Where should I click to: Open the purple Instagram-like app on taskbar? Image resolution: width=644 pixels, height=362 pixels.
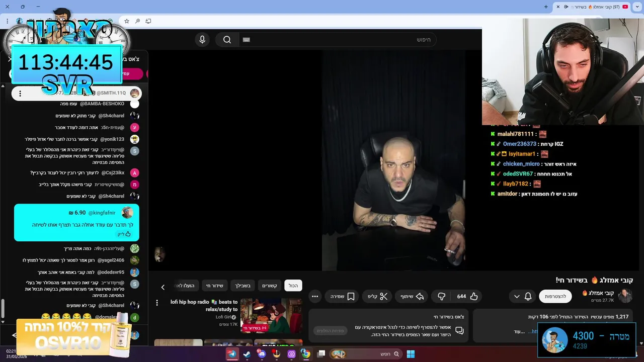pyautogui.click(x=291, y=354)
